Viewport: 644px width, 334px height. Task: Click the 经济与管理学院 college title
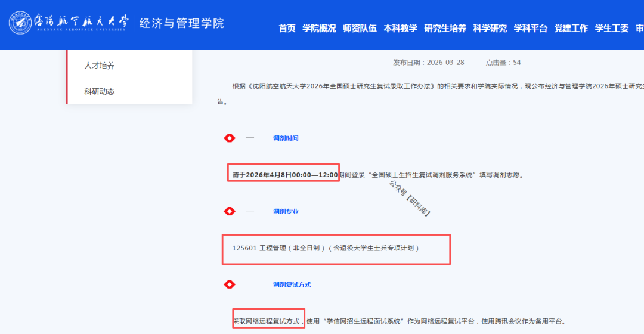(x=181, y=23)
